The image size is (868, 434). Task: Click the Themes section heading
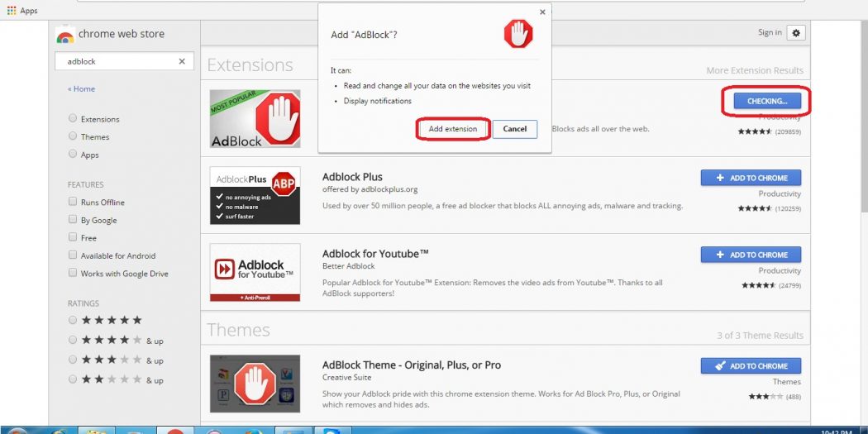[x=239, y=330]
